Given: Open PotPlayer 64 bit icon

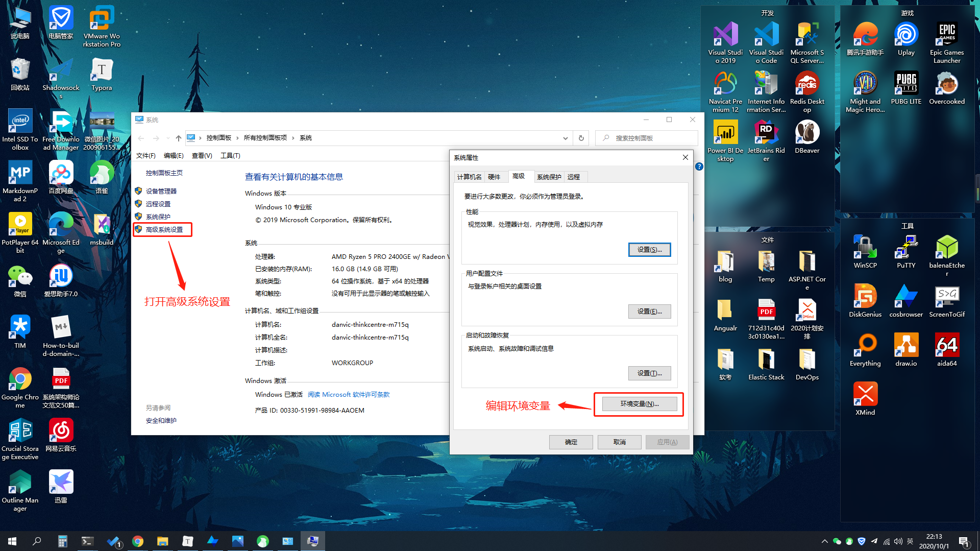Looking at the screenshot, I should coord(20,233).
